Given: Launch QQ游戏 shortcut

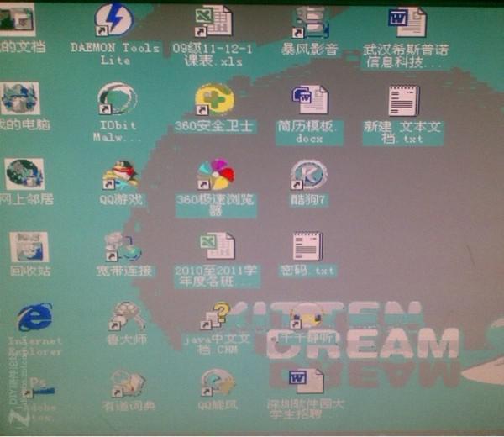Looking at the screenshot, I should (x=121, y=174).
